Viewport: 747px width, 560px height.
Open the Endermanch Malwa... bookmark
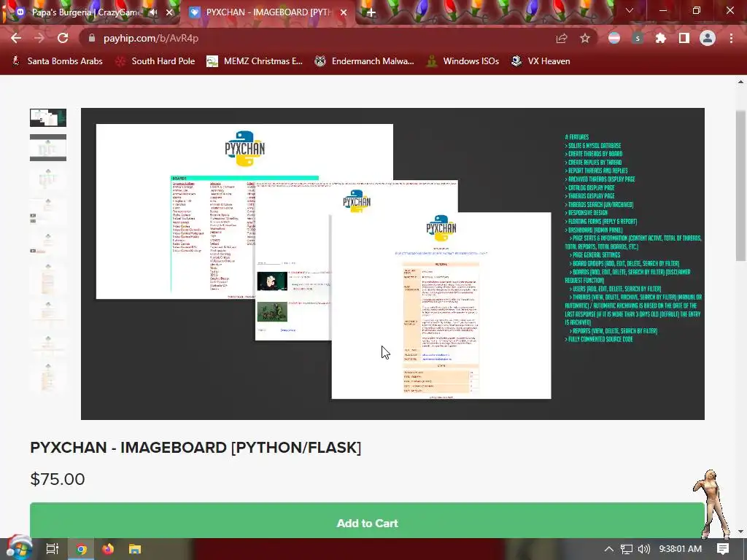(365, 61)
